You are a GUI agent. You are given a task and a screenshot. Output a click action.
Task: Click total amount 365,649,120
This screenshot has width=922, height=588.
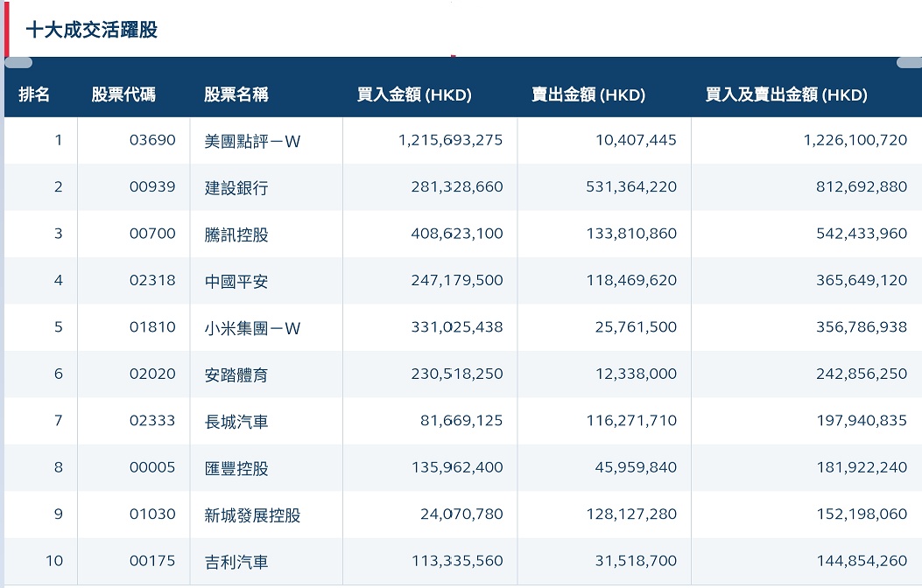coord(862,280)
